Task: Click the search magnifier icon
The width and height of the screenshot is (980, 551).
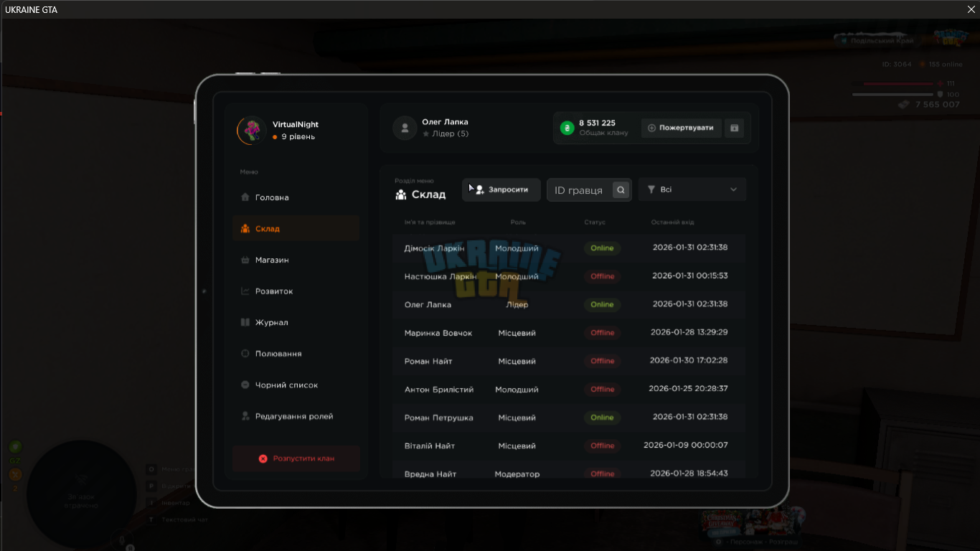Action: click(621, 190)
